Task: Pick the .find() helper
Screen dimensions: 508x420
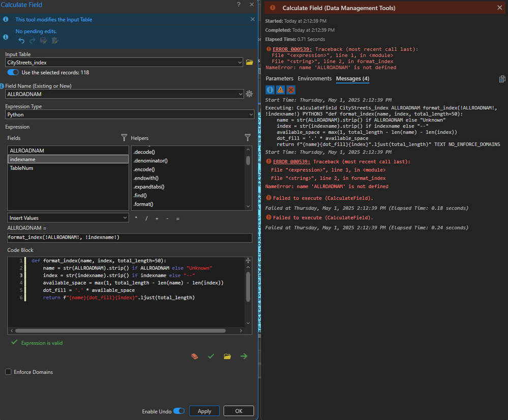Action: pyautogui.click(x=140, y=195)
